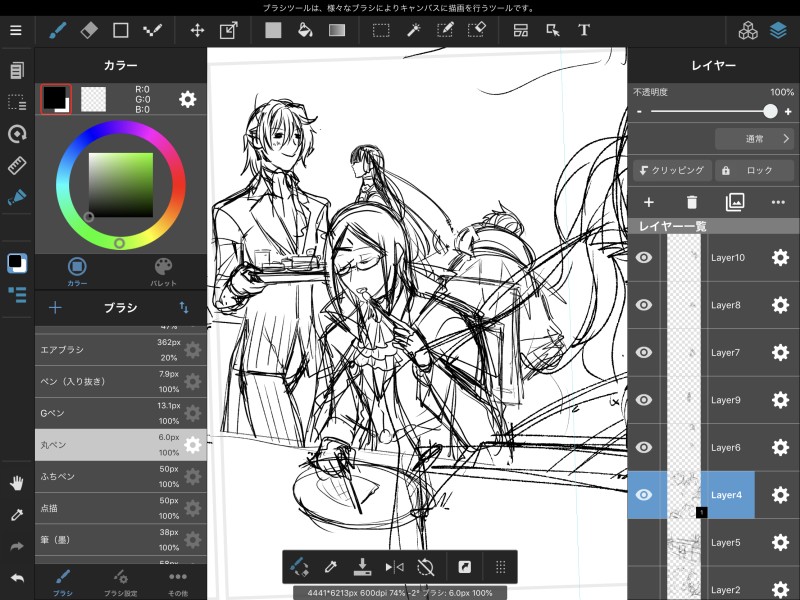The height and width of the screenshot is (600, 800).
Task: Open color settings gear
Action: [187, 99]
